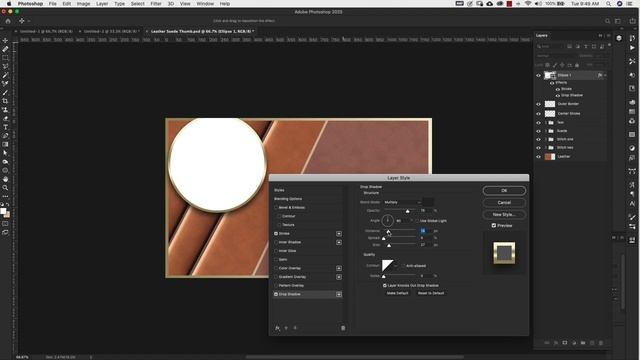Open the Image menu

[x=83, y=4]
